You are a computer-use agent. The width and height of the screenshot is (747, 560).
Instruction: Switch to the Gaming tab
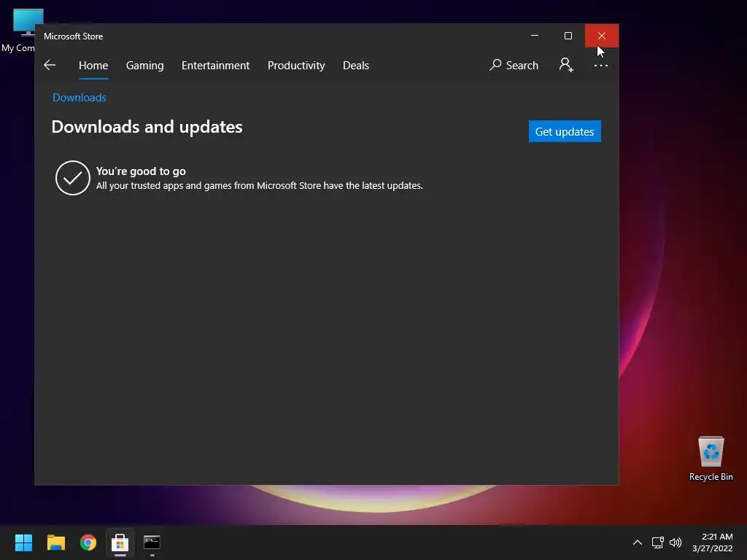(x=145, y=65)
